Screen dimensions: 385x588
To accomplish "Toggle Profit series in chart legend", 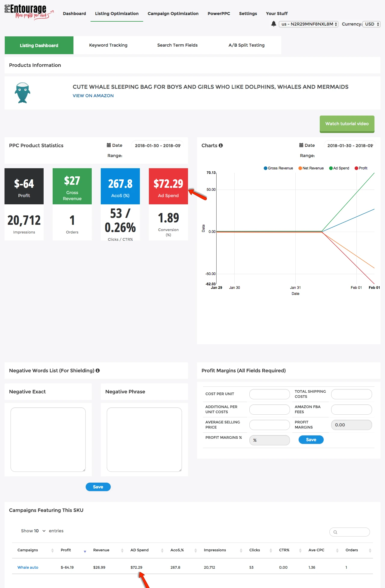I will 361,168.
